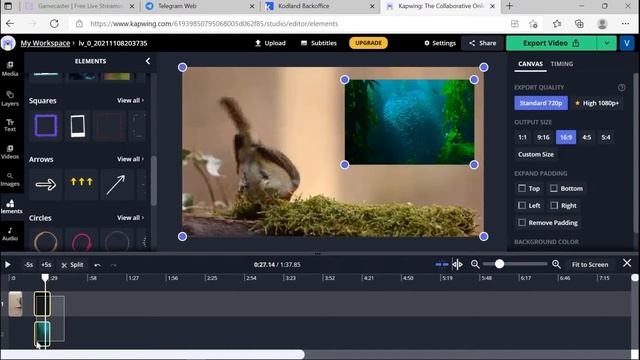
Task: Open the V user account avatar
Action: point(627,43)
